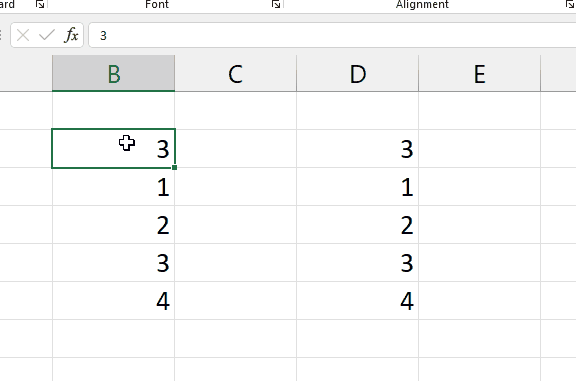Select column B cell containing 4
This screenshot has width=576, height=381.
[x=114, y=301]
